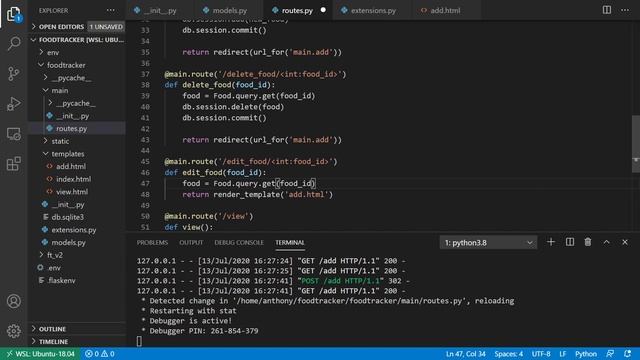Open the Search view

click(x=14, y=43)
